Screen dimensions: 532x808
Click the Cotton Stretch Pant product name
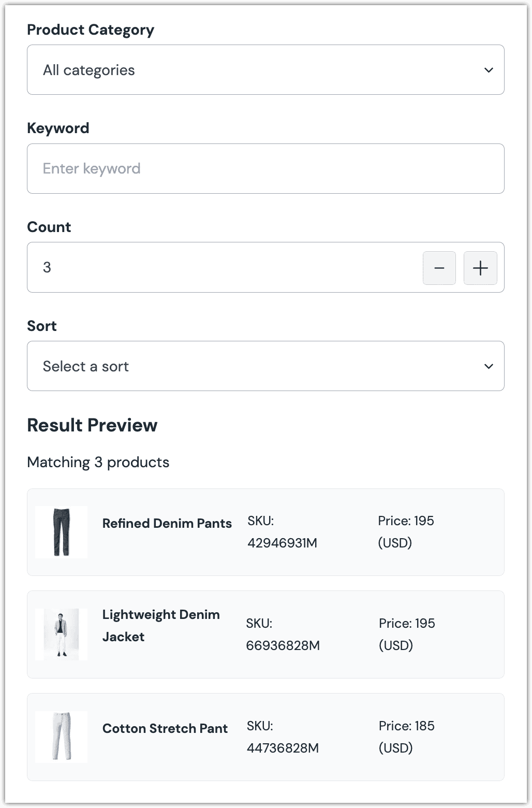coord(165,728)
